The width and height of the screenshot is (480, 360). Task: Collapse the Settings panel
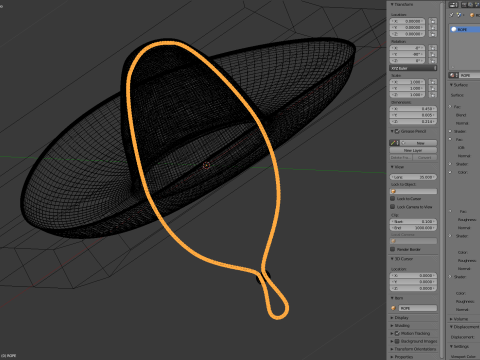451,347
